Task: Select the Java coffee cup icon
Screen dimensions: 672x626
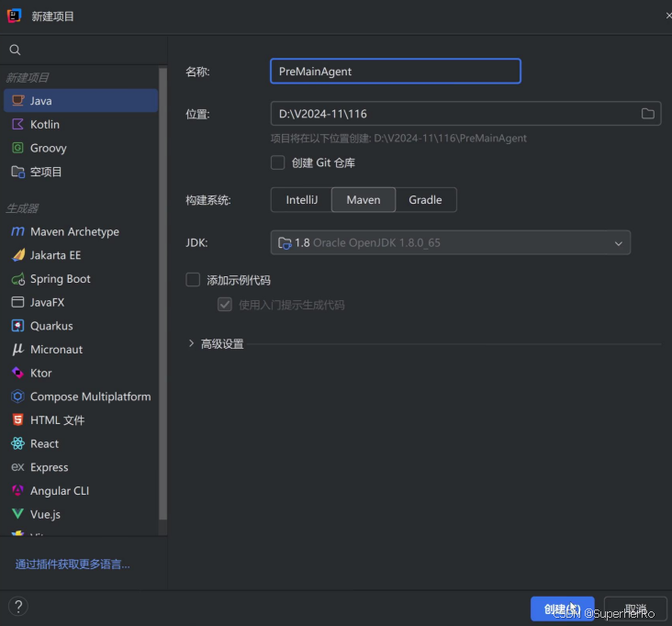Action: [17, 101]
